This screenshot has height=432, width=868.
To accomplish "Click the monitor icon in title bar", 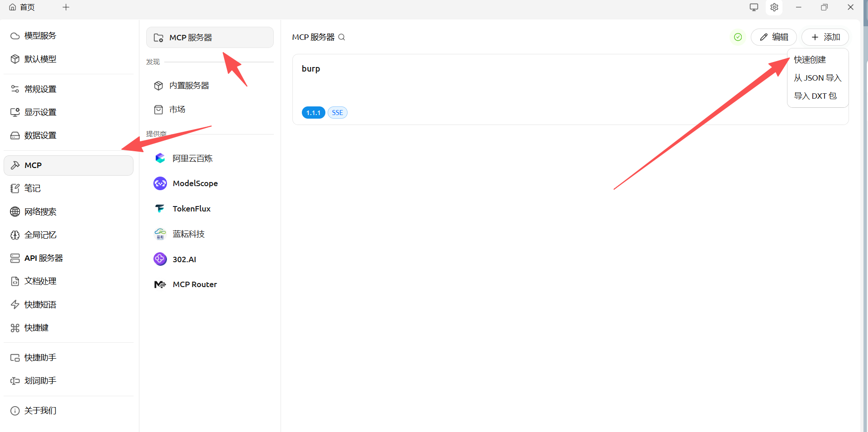I will pos(754,7).
